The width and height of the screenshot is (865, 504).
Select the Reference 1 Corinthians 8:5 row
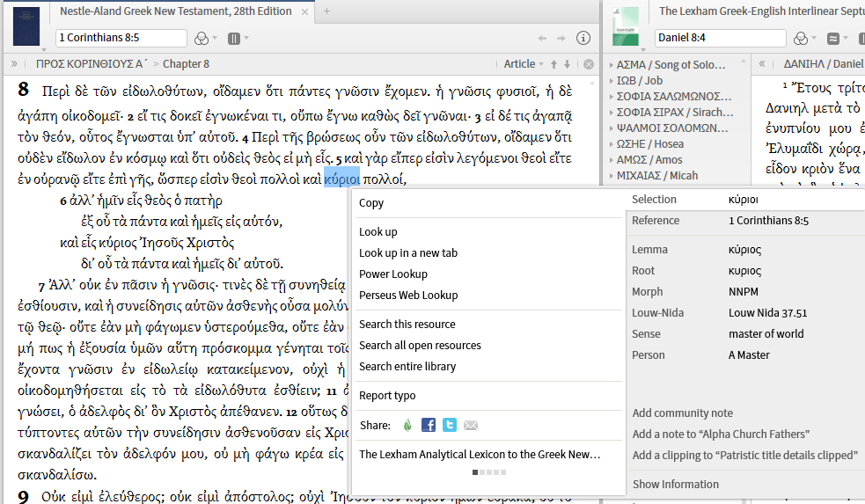(x=746, y=221)
